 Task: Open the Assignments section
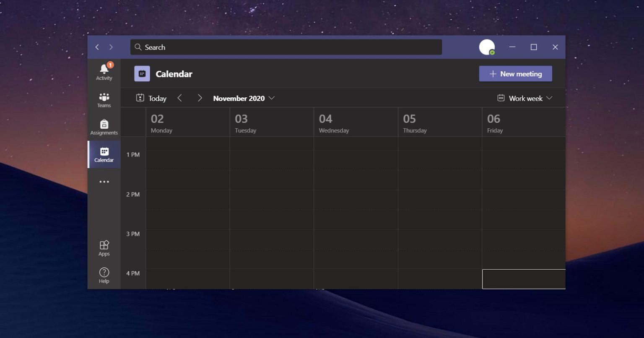click(104, 127)
